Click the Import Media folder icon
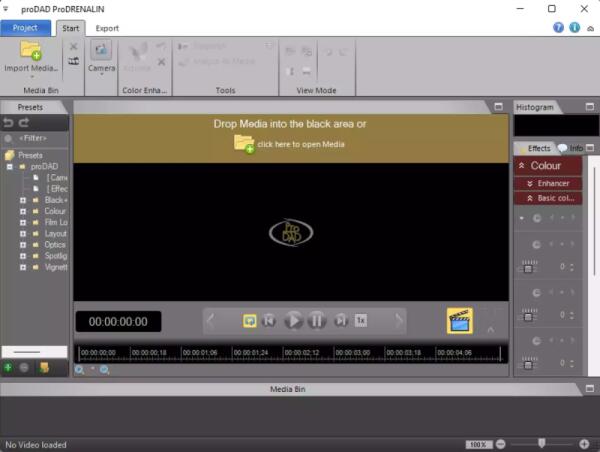This screenshot has height=452, width=600. click(30, 51)
